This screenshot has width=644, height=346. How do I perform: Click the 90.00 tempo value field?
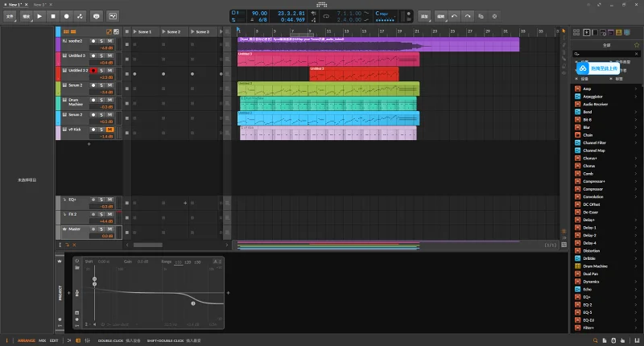coord(259,14)
